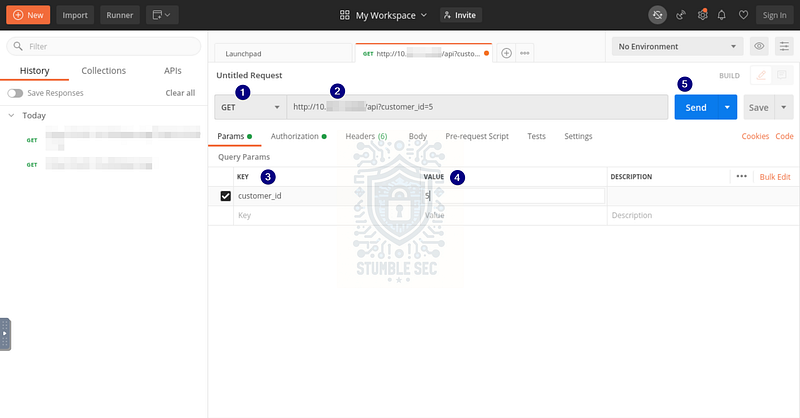Click the customer_id description cell

pos(703,196)
